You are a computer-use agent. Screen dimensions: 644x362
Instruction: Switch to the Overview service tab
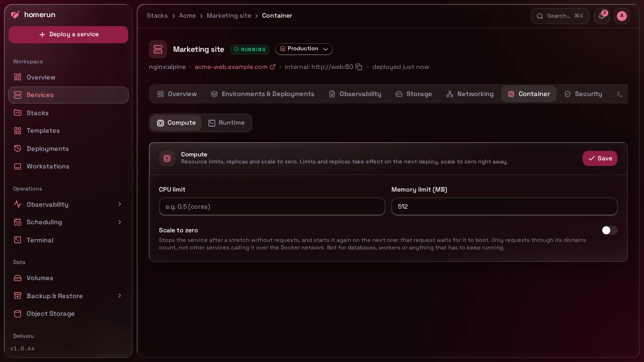[177, 94]
